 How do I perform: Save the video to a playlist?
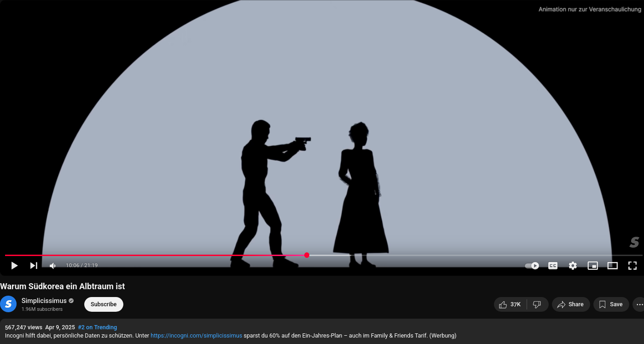coord(611,304)
